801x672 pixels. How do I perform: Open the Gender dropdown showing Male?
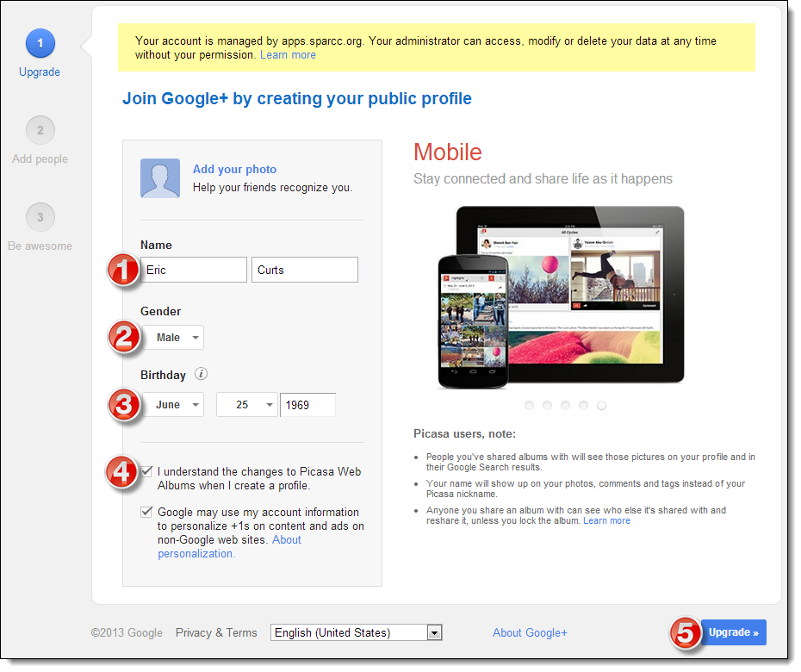coord(172,337)
